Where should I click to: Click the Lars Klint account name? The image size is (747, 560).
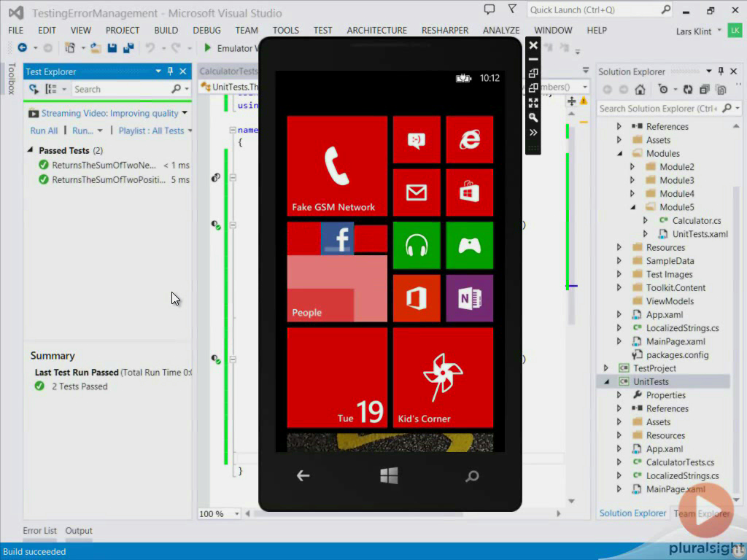pos(693,31)
